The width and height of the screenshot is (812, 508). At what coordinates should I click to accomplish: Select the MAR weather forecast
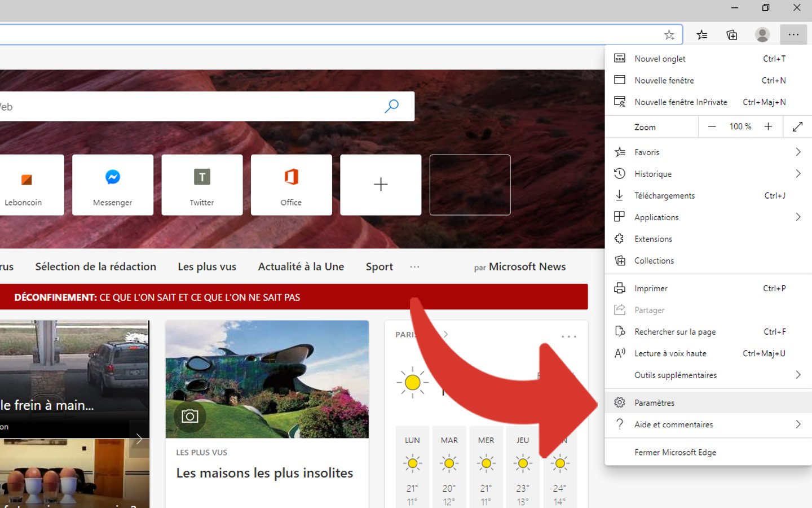[449, 467]
